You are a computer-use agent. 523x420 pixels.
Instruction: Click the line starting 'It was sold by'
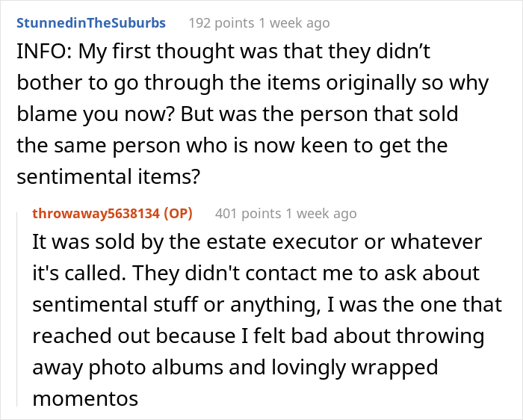coord(258,243)
